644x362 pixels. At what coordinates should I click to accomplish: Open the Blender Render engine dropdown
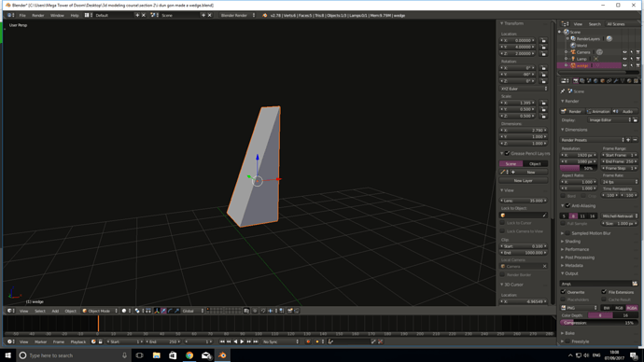(238, 15)
